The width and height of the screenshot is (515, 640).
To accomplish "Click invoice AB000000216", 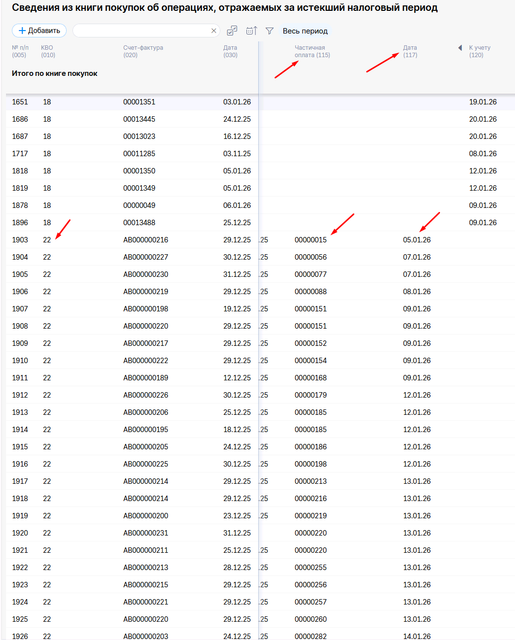I will [146, 240].
